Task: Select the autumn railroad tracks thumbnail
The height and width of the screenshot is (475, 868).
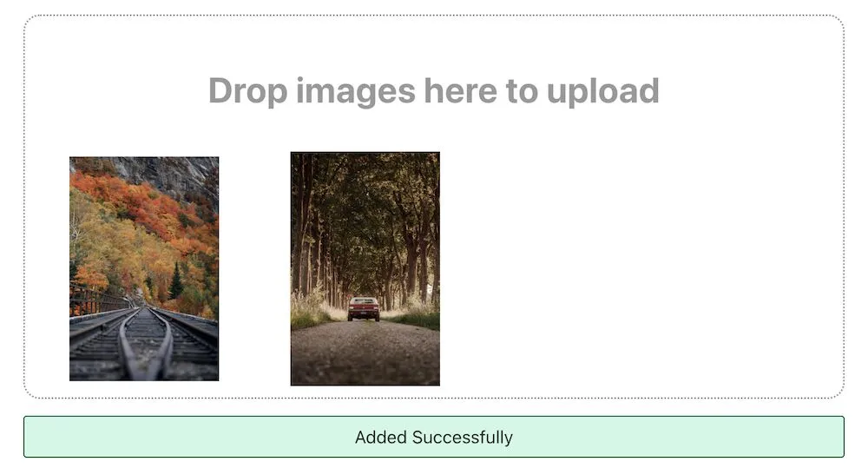Action: click(144, 268)
